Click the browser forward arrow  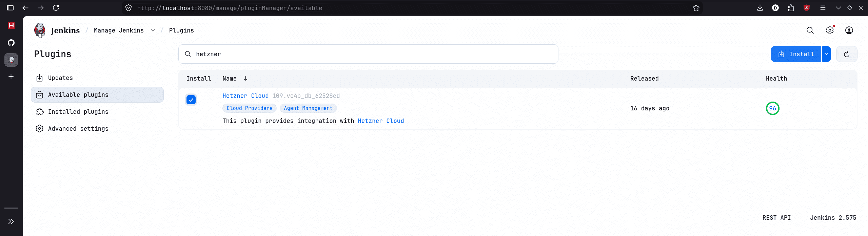(41, 8)
